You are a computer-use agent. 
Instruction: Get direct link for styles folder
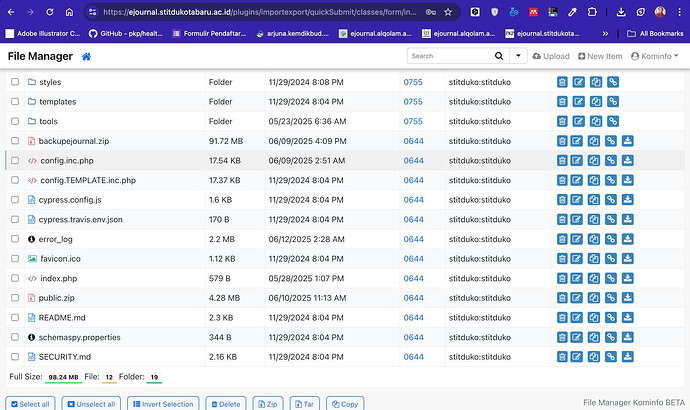coord(613,82)
